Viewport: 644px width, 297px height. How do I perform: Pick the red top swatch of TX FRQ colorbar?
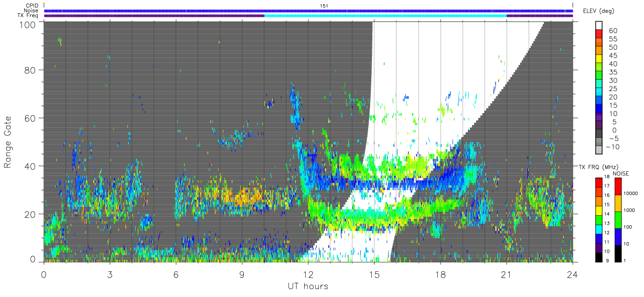598,182
